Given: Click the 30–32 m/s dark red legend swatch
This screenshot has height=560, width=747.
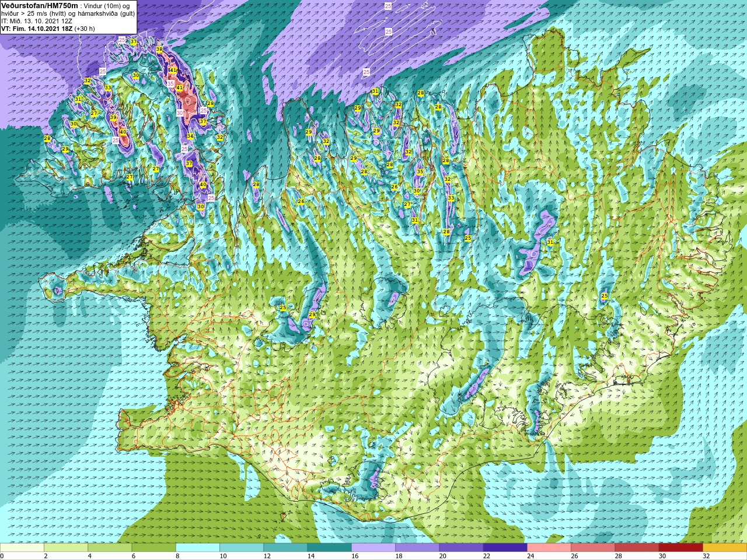Looking at the screenshot, I should pyautogui.click(x=681, y=548).
